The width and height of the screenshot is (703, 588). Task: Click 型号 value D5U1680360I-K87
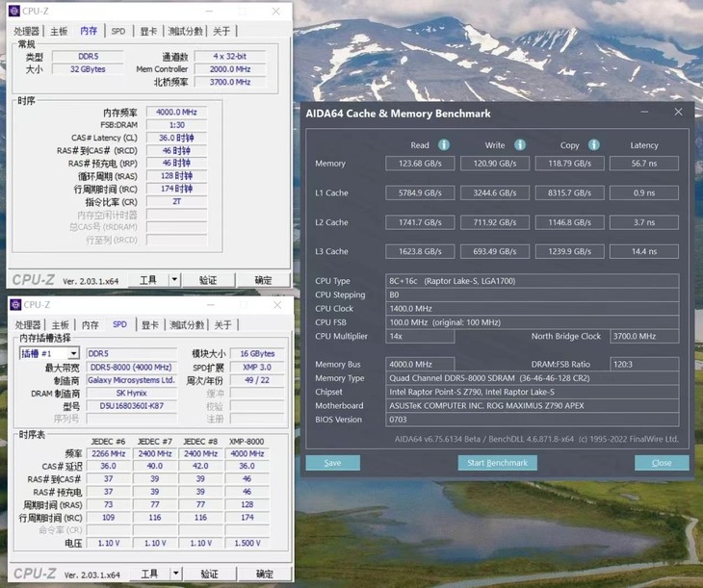pos(131,406)
